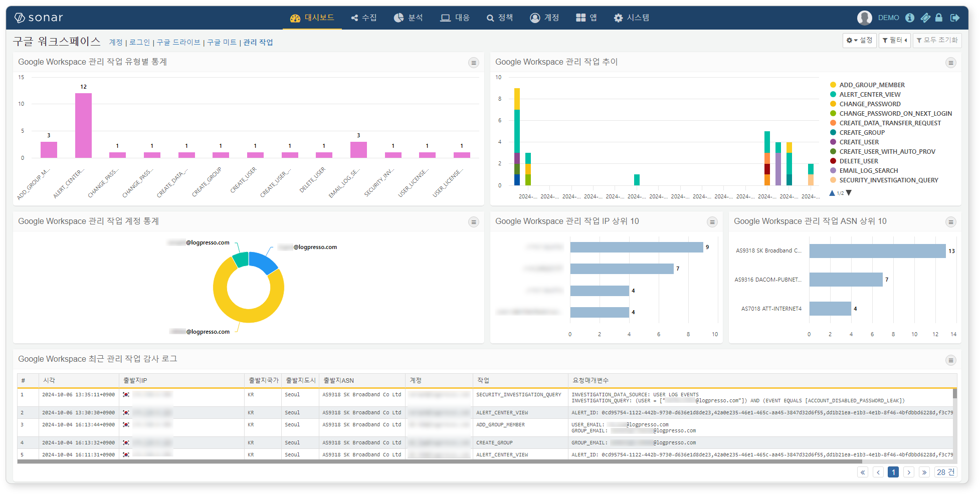This screenshot has height=495, width=980.
Task: Click the AS9316 DACOM-PUBNET bar
Action: pyautogui.click(x=846, y=280)
